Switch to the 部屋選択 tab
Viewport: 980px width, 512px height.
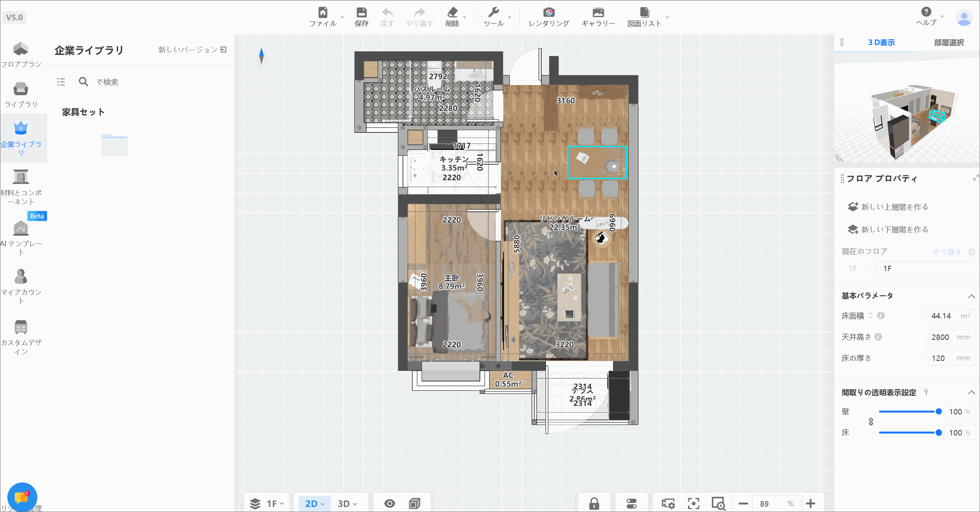(949, 43)
